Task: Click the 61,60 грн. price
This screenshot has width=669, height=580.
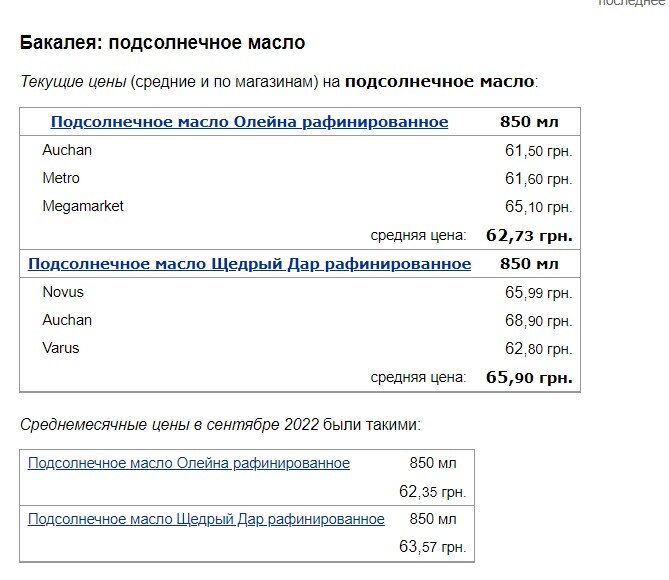Action: [x=538, y=179]
